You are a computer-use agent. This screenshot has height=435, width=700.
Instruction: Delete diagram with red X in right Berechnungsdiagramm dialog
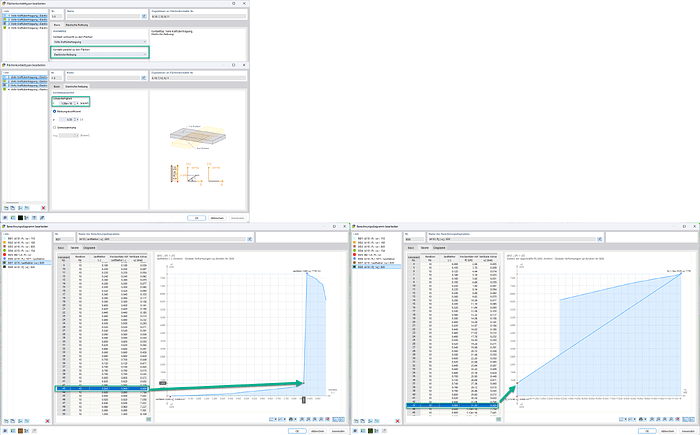click(397, 421)
